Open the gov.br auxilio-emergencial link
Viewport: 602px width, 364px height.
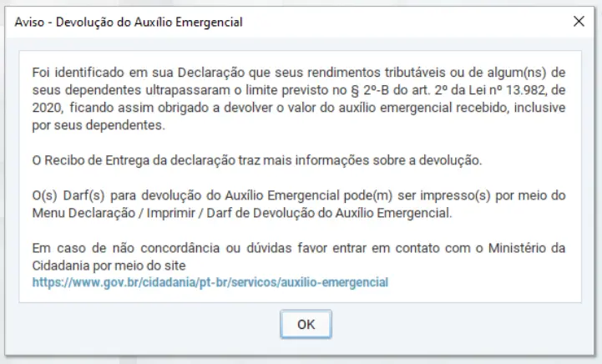[x=210, y=282]
